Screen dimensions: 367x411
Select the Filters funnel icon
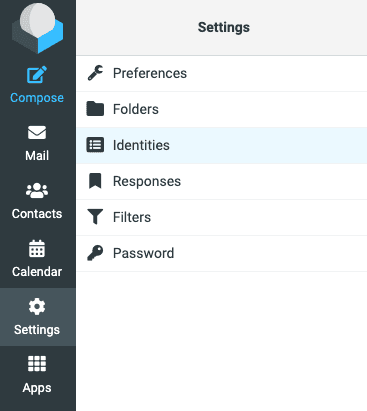click(x=95, y=217)
